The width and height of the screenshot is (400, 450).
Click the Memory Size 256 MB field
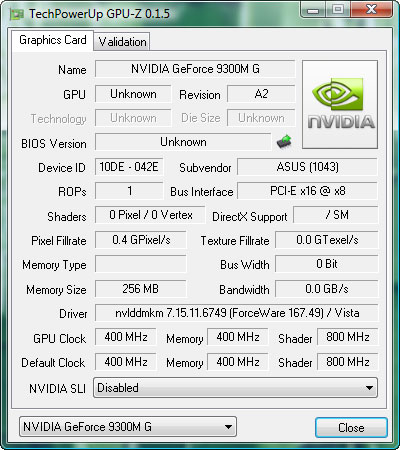pos(141,289)
